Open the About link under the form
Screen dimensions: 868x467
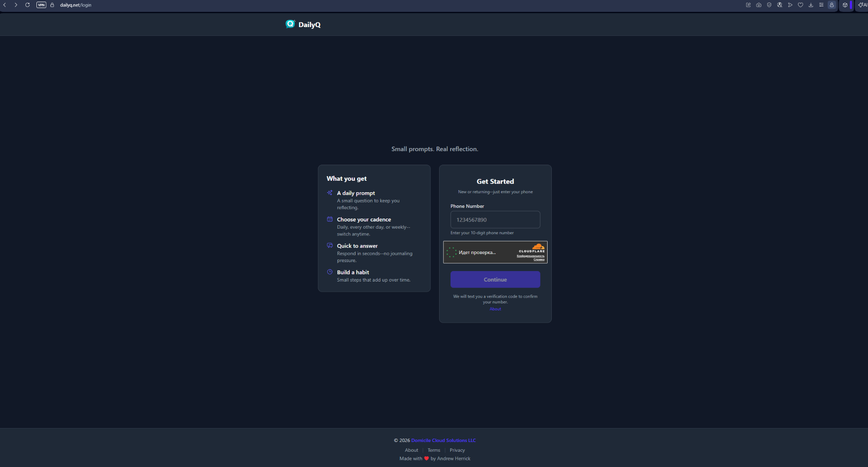(x=495, y=309)
